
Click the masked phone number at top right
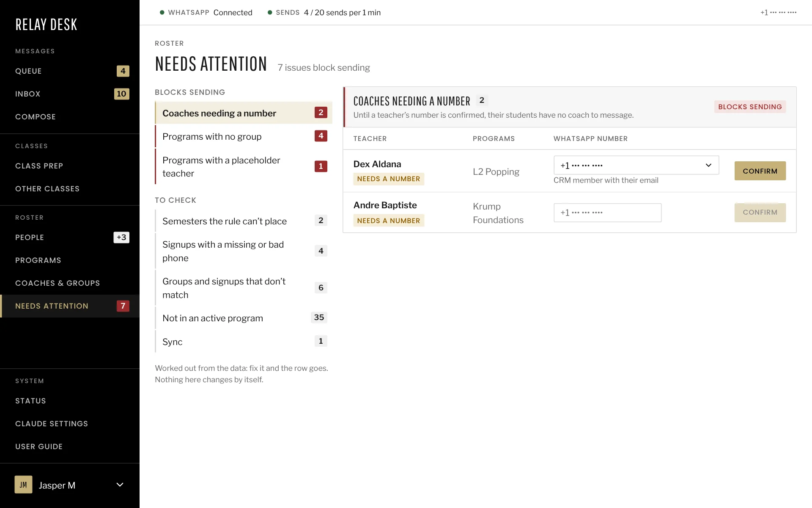pos(778,13)
